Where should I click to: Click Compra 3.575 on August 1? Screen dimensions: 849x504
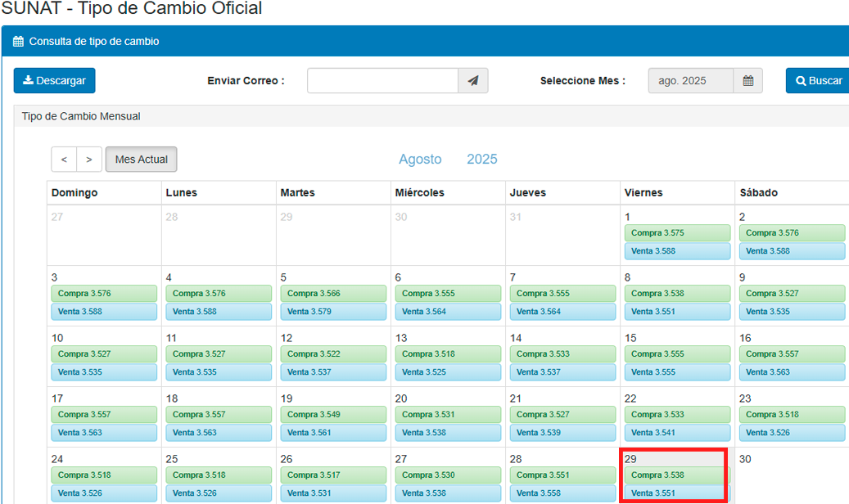(x=677, y=233)
